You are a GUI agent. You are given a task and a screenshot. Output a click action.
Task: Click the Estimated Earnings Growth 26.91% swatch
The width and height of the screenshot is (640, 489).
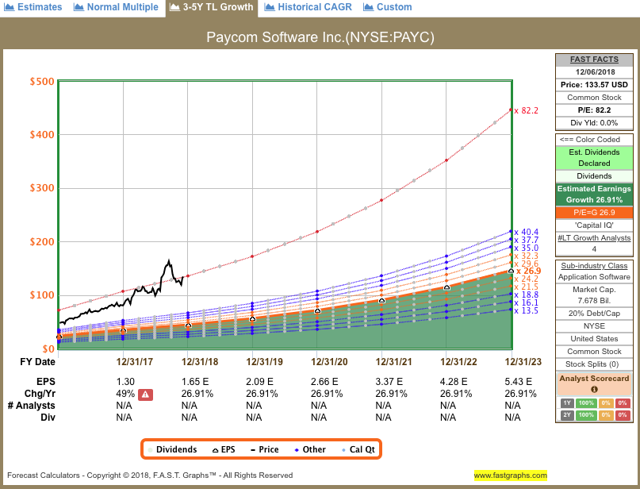tap(594, 194)
